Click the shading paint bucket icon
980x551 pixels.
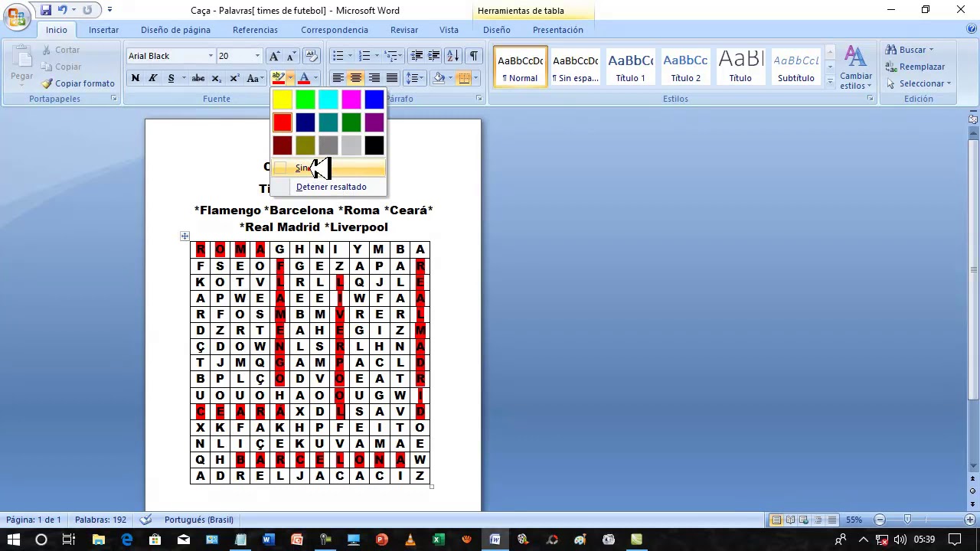point(439,78)
